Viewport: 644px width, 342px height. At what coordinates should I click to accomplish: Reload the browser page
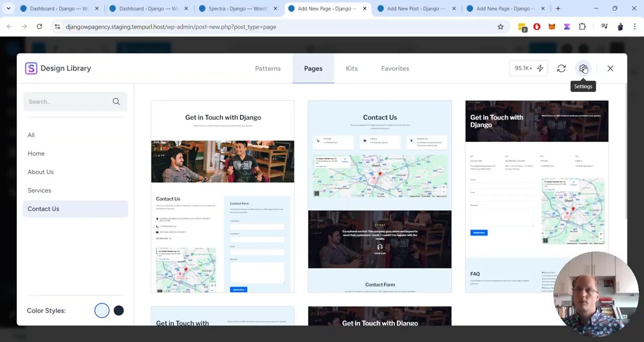[39, 27]
